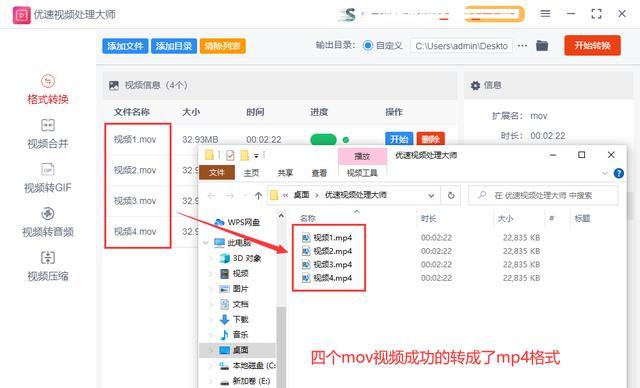The image size is (640, 388).
Task: Select 新加卷 (E:) in navigation pane
Action: pyautogui.click(x=245, y=381)
